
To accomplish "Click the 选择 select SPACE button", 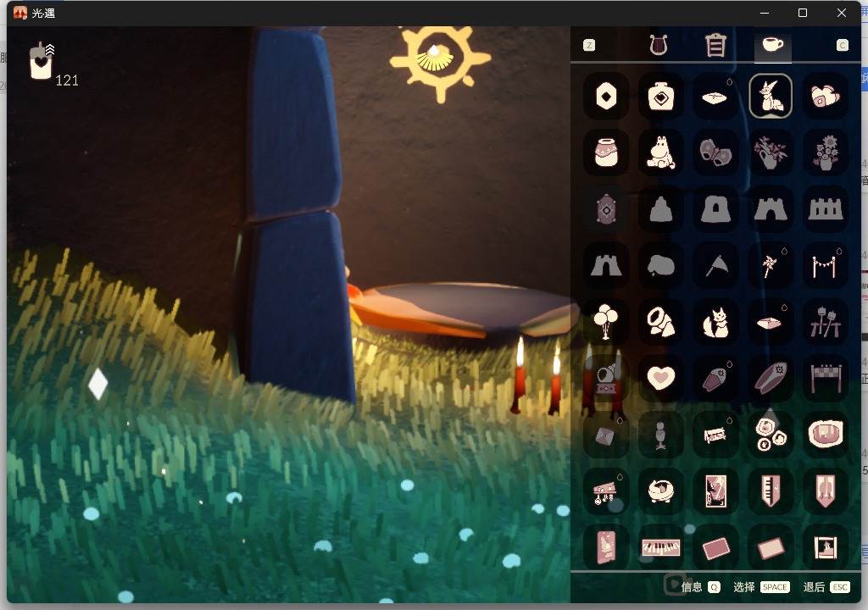I will coord(761,587).
